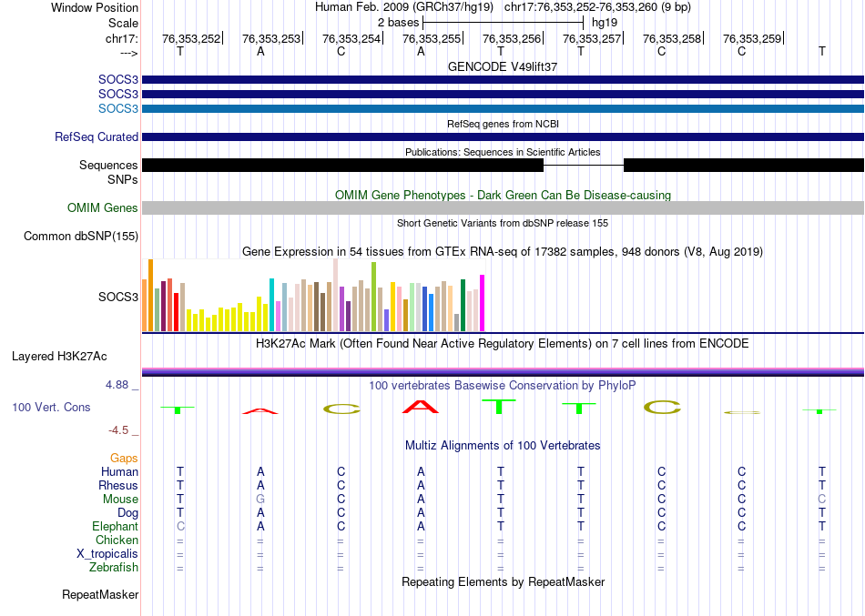The image size is (865, 616).
Task: Click the Rhesus alignment row label
Action: click(118, 486)
